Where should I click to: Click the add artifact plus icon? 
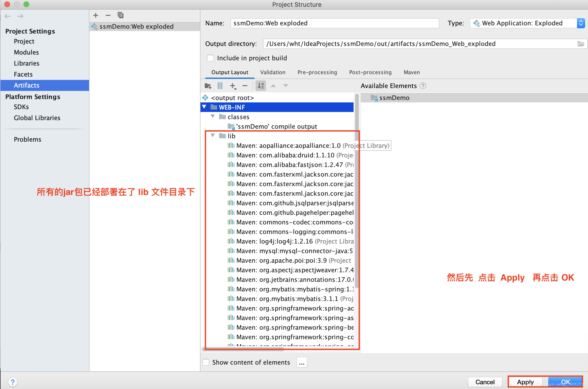click(96, 15)
